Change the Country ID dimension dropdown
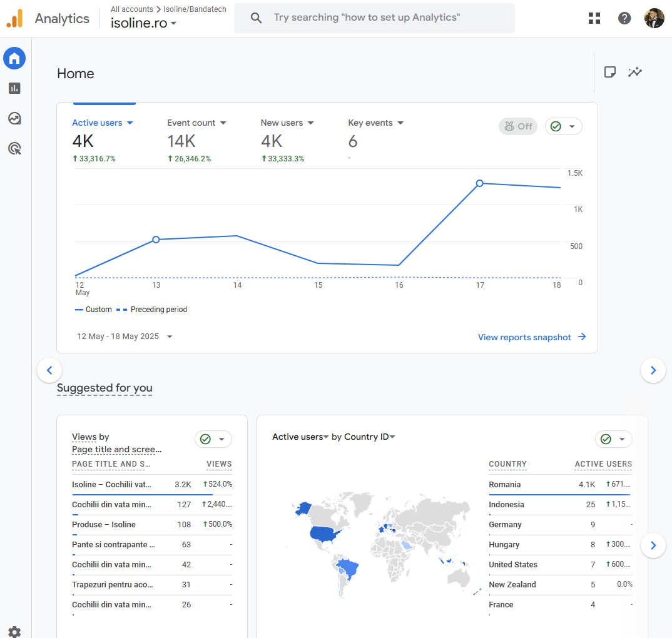The width and height of the screenshot is (672, 638). tap(369, 437)
